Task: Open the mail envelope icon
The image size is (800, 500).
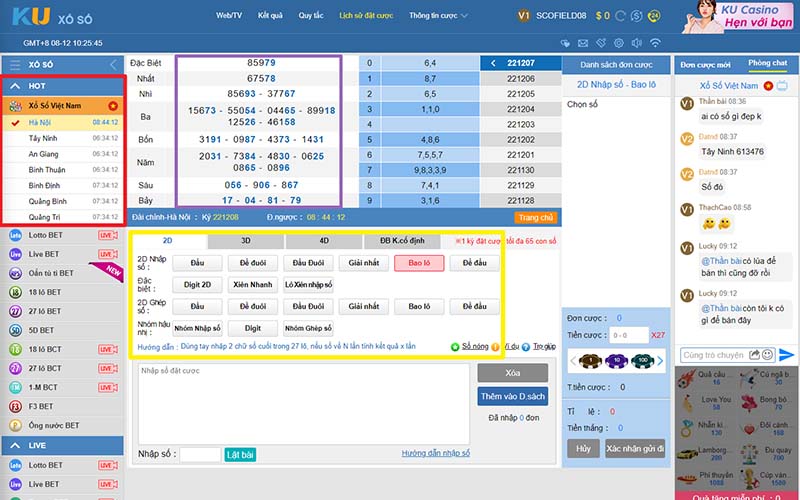Action: (583, 43)
